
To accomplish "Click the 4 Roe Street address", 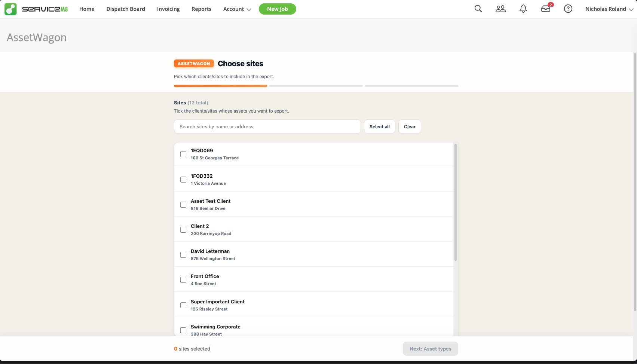I will tap(203, 284).
